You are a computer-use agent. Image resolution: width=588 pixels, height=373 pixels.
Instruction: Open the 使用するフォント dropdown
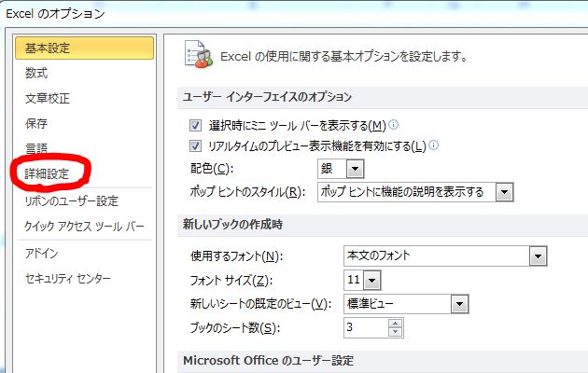pyautogui.click(x=539, y=256)
